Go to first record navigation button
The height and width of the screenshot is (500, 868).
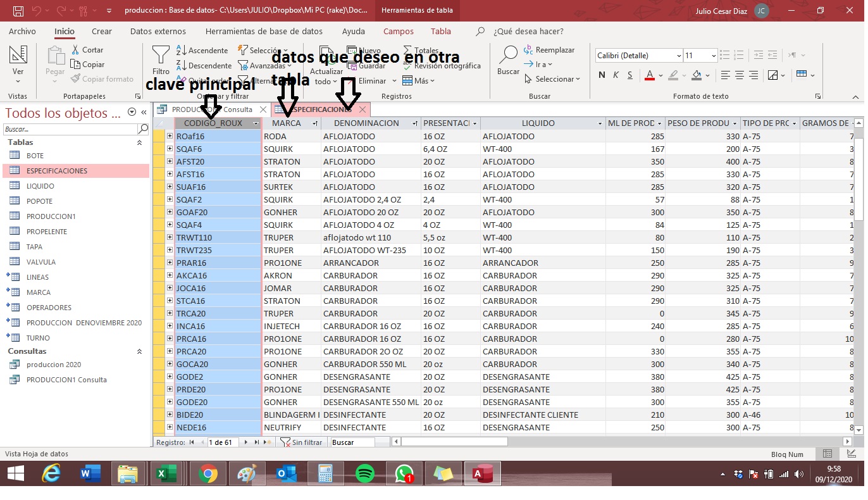coord(192,442)
